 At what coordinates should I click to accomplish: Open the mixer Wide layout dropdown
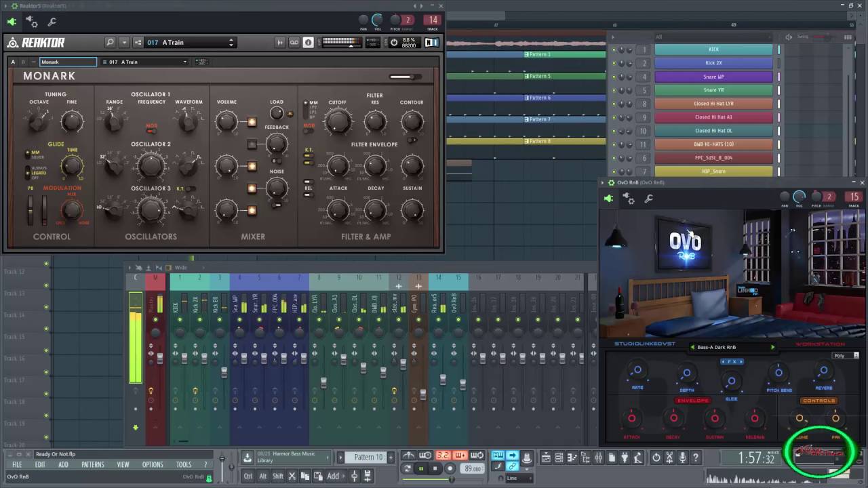tap(184, 268)
